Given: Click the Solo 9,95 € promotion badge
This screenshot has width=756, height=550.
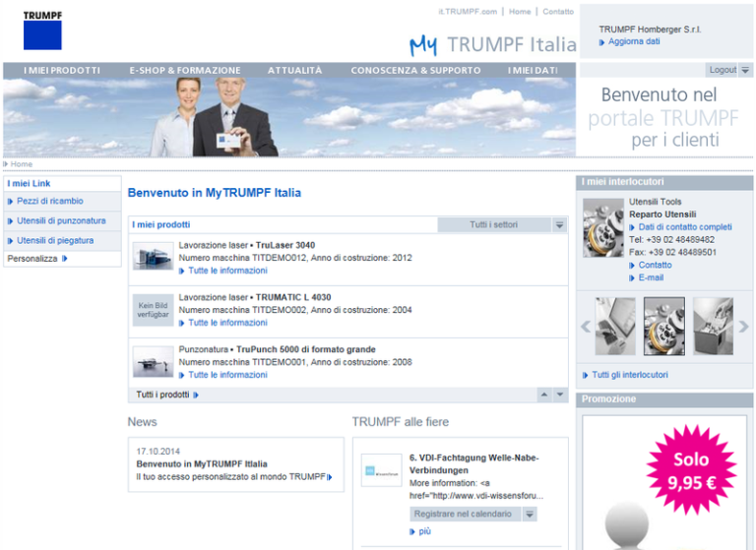Looking at the screenshot, I should point(691,470).
